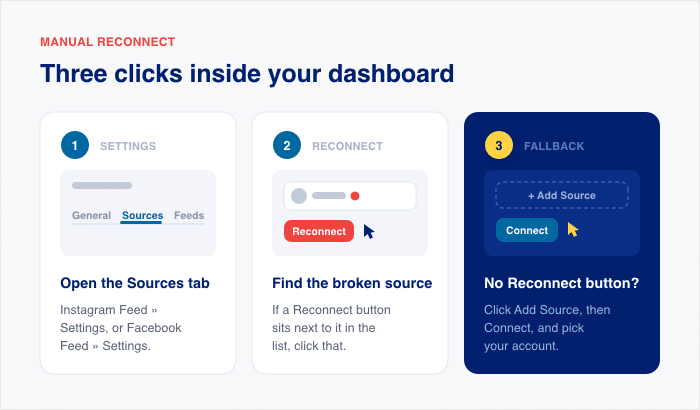Click the yellow step 3 badge
This screenshot has width=700, height=410.
click(499, 145)
